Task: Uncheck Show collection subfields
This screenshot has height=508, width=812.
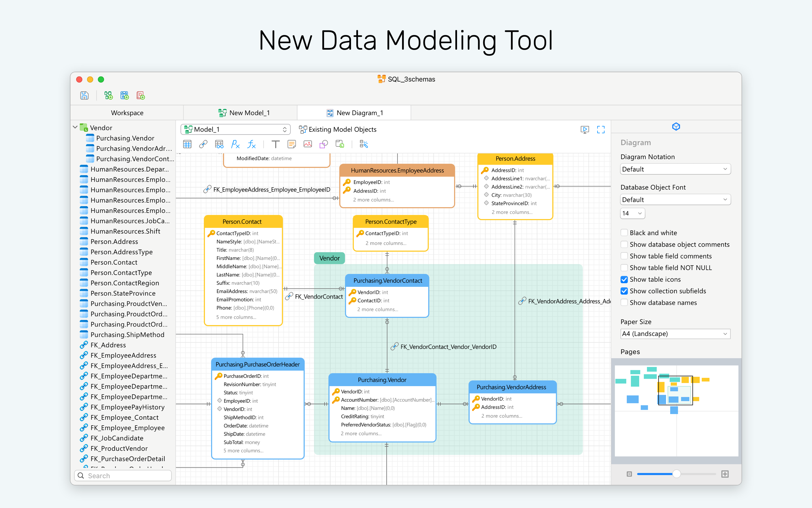Action: point(624,291)
